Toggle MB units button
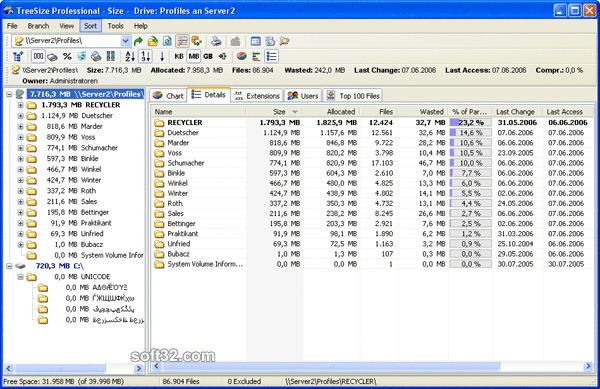Viewport: 600px width, 389px height. coord(194,57)
